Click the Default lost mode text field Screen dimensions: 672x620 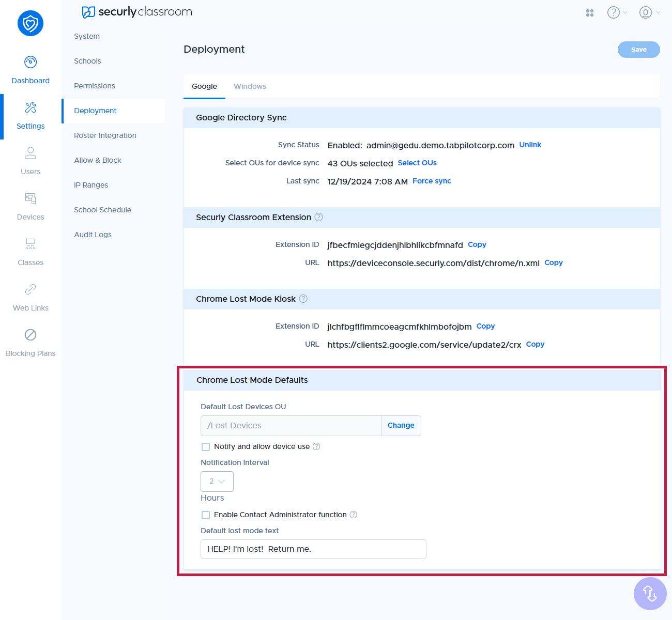pos(313,549)
